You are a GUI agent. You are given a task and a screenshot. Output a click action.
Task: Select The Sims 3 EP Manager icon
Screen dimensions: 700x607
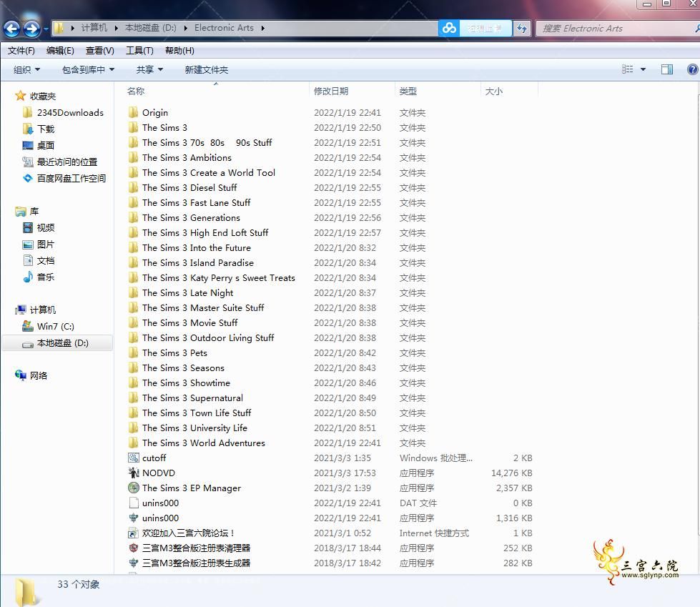(x=134, y=488)
